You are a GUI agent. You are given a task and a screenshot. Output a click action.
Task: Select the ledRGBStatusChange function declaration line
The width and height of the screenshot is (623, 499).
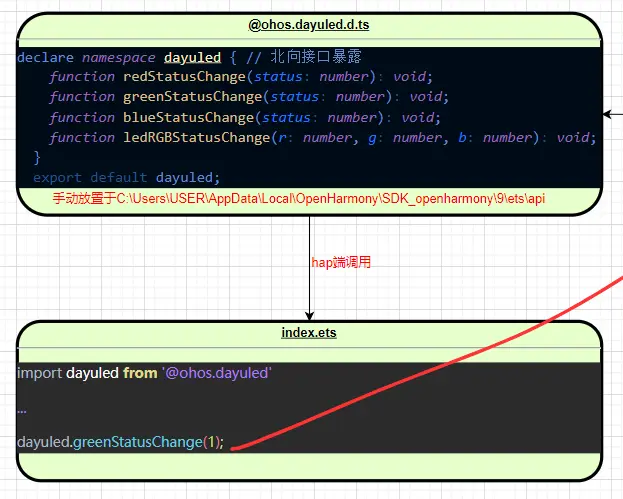(x=323, y=137)
